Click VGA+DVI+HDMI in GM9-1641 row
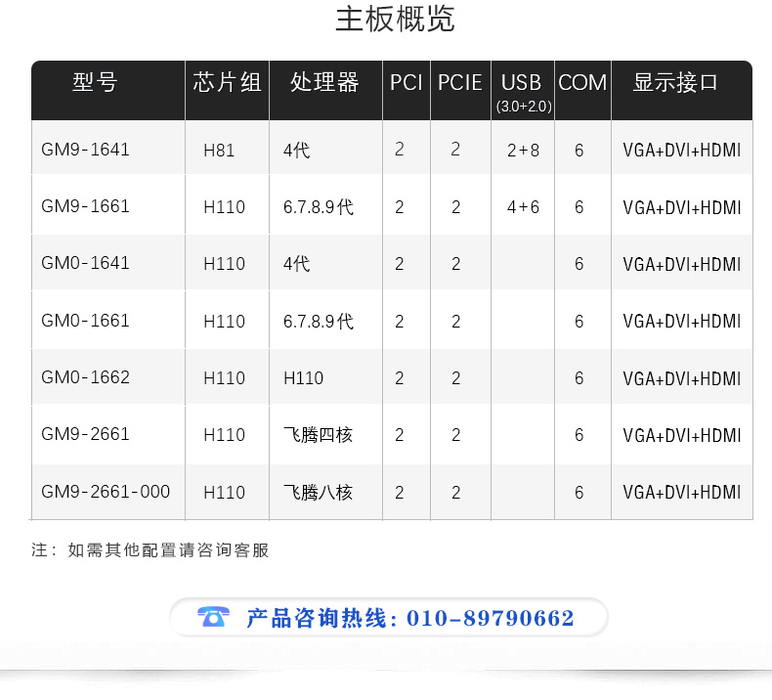Viewport: 772px width, 700px height. pos(681,151)
